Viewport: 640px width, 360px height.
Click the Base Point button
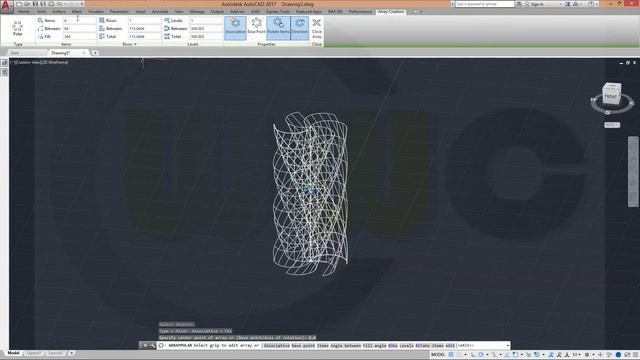pyautogui.click(x=256, y=27)
